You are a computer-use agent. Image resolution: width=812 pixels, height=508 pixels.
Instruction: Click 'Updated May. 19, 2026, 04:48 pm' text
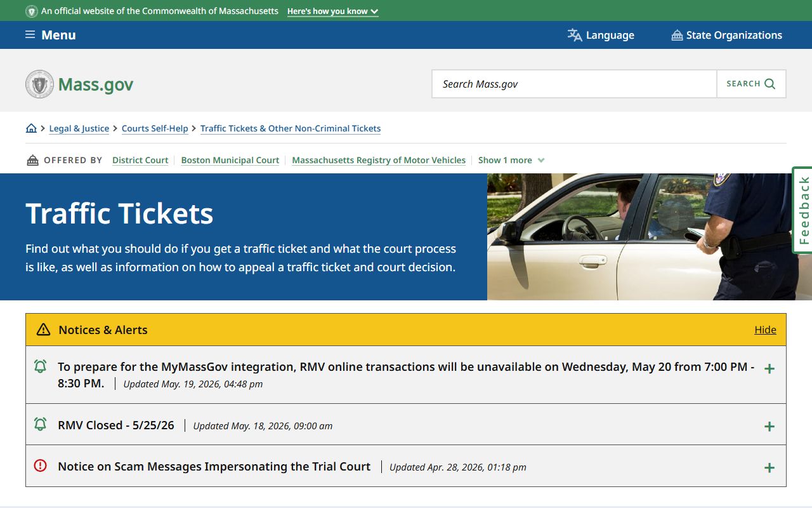click(x=193, y=384)
